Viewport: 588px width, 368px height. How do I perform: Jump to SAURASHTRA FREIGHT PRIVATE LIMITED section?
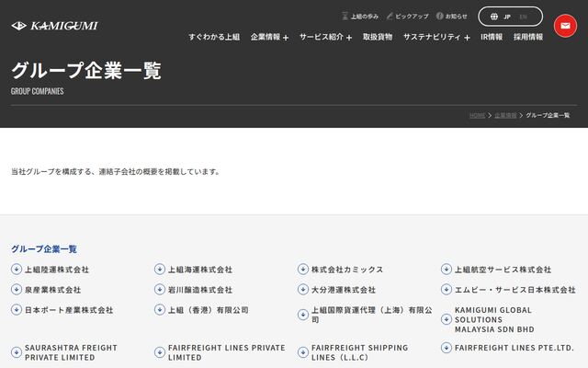coord(71,352)
